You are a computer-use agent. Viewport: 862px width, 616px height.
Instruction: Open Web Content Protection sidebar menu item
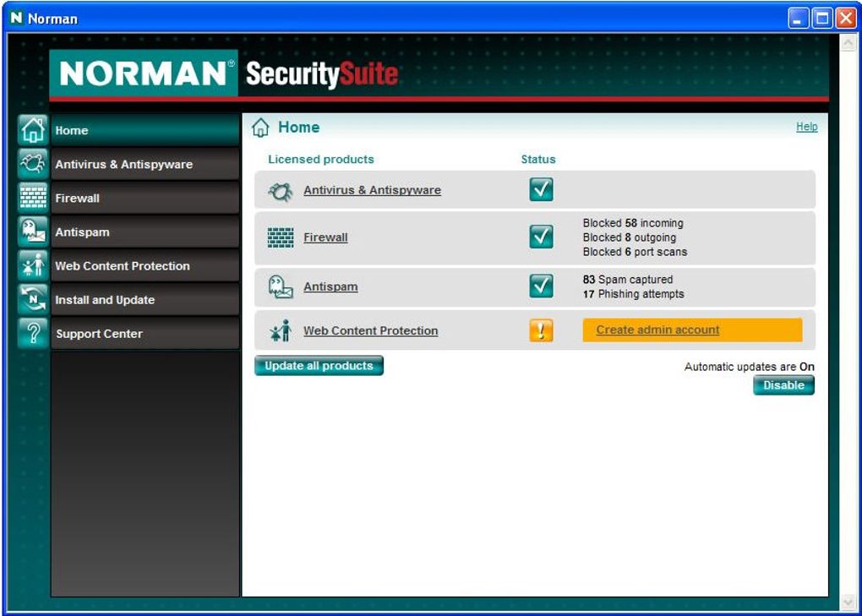coord(145,266)
